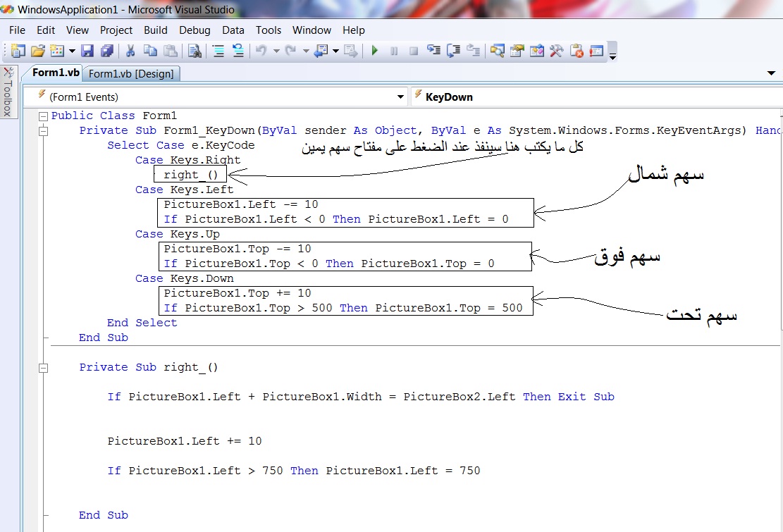Switch to the Form1.vb [Design] tab
Viewport: 783px width, 532px height.
pos(131,74)
